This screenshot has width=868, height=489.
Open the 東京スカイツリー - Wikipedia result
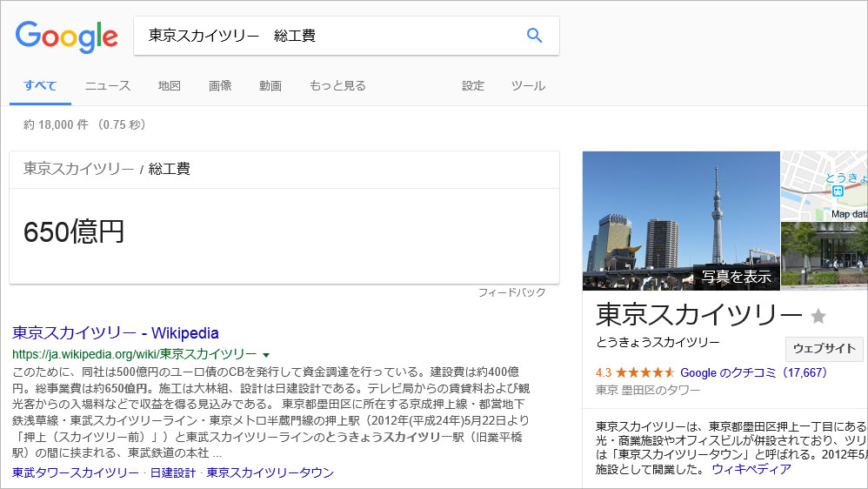click(116, 332)
